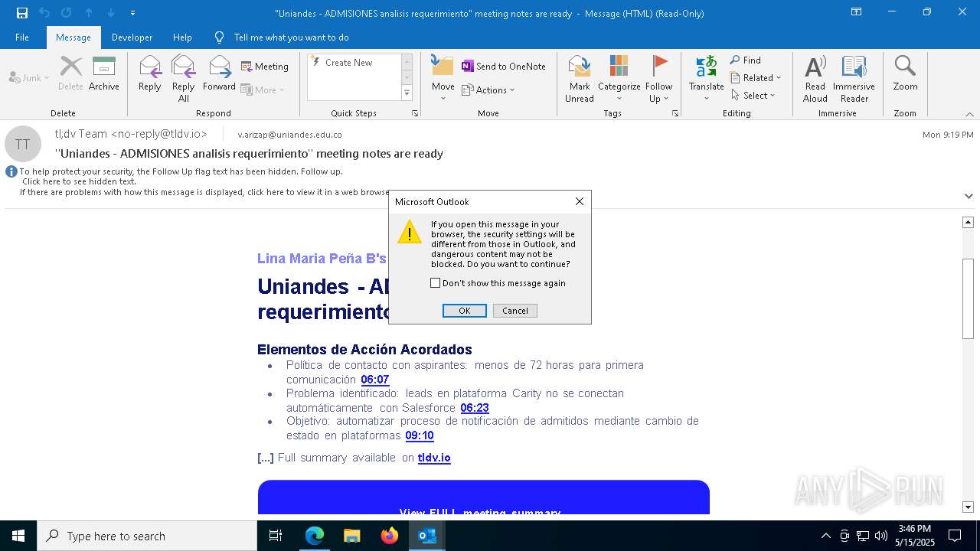Click the Redo icon in quick access toolbar
The width and height of the screenshot is (980, 551).
tap(67, 13)
